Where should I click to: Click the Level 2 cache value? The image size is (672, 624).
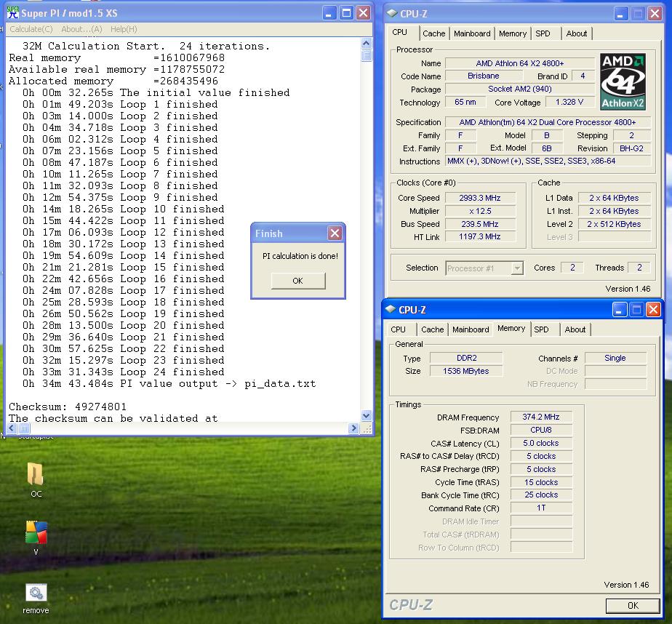pos(614,224)
